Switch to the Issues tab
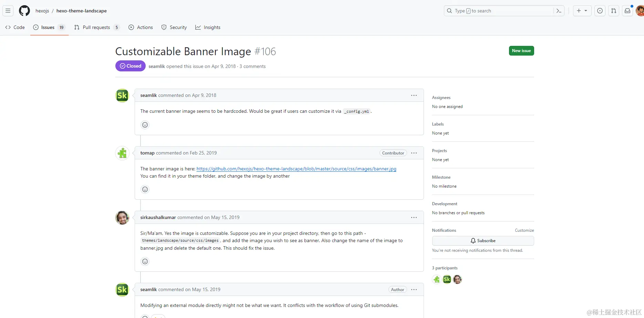Viewport: 644px width, 318px height. [50, 27]
